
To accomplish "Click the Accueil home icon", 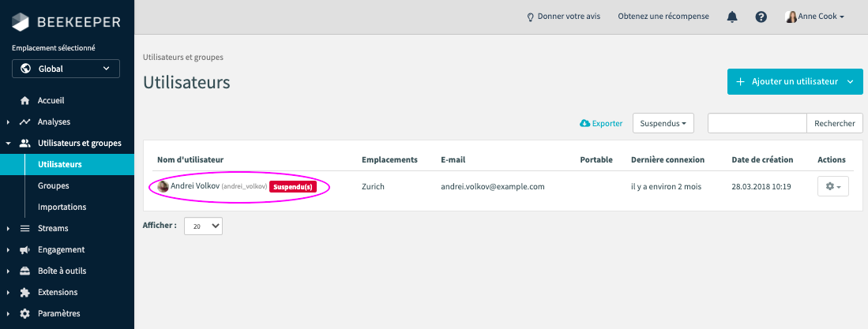I will coord(24,101).
